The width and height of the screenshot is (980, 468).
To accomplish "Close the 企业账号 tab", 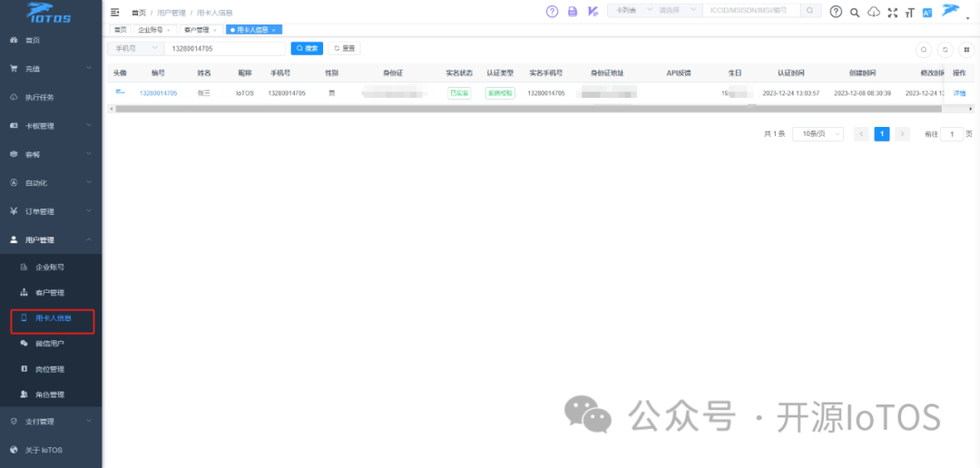I will coord(168,30).
